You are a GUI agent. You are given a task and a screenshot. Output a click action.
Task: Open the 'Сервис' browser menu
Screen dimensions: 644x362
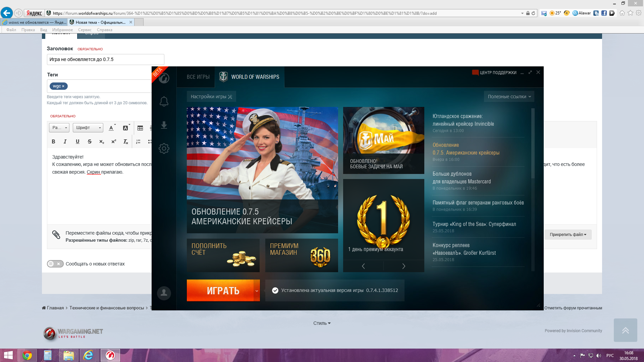pos(85,30)
